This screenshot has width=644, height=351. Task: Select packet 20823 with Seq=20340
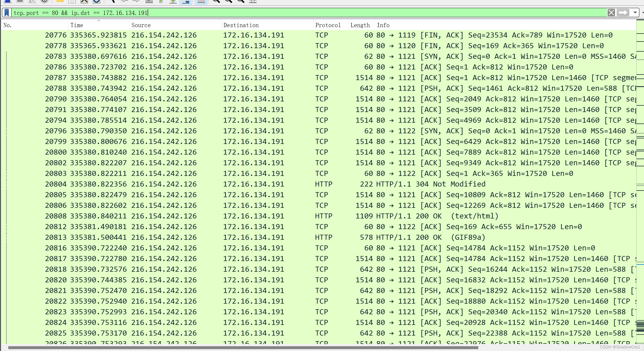pyautogui.click(x=319, y=312)
